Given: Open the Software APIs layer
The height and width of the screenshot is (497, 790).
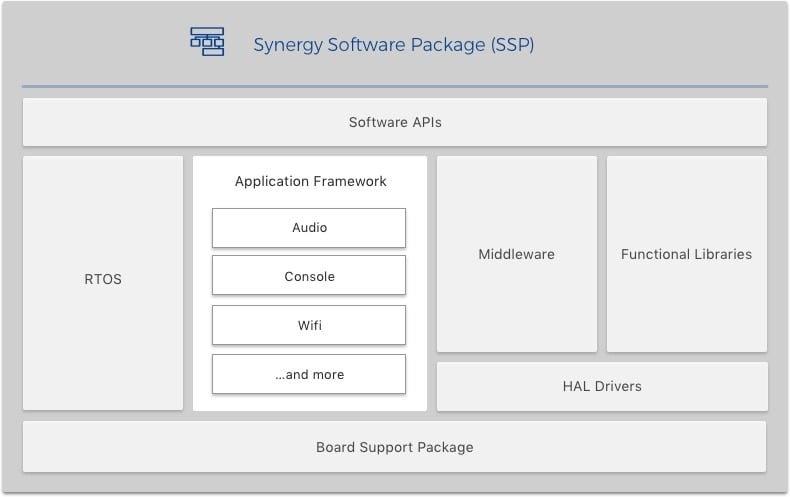Looking at the screenshot, I should tap(395, 122).
